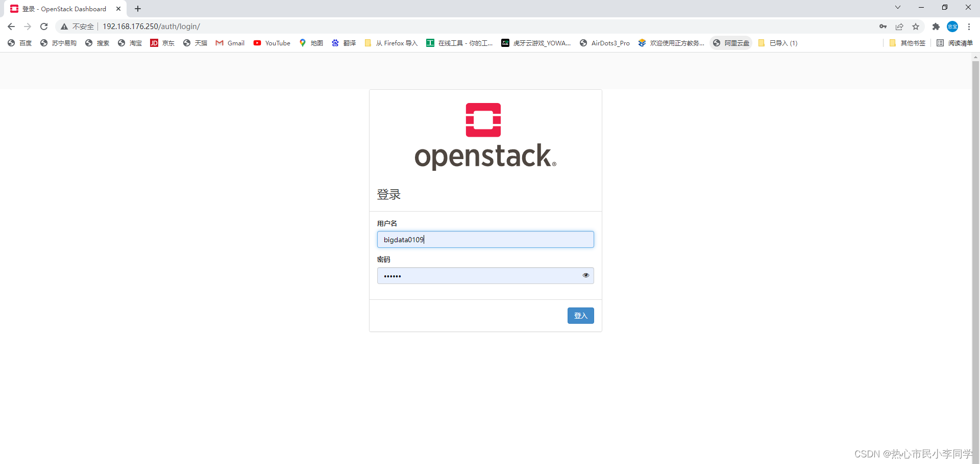
Task: Open a new browser tab
Action: click(138, 9)
